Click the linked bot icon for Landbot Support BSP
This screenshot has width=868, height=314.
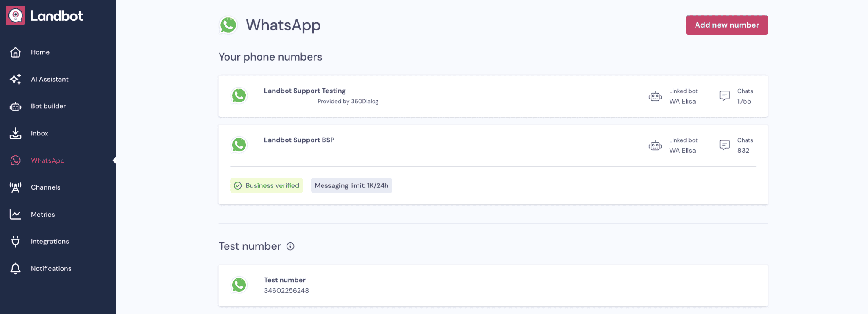tap(655, 145)
